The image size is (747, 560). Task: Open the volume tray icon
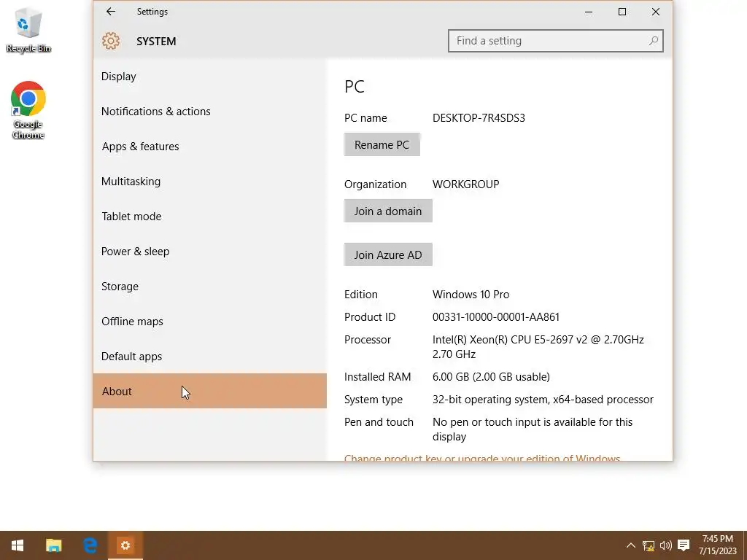[665, 545]
